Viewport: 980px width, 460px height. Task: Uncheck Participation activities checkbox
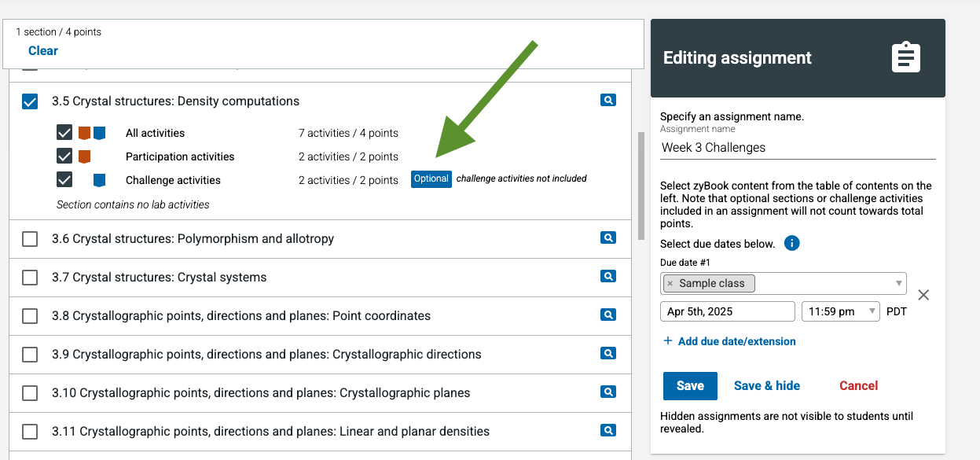click(x=64, y=156)
